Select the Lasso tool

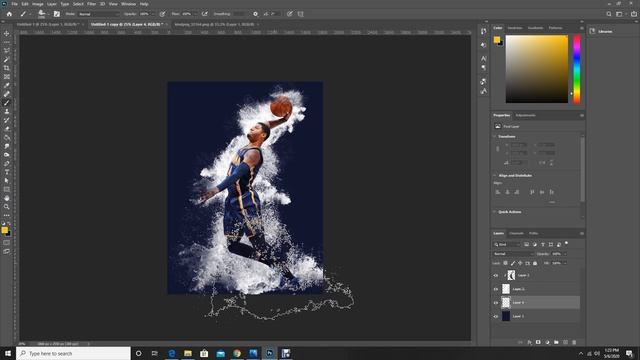click(x=7, y=51)
